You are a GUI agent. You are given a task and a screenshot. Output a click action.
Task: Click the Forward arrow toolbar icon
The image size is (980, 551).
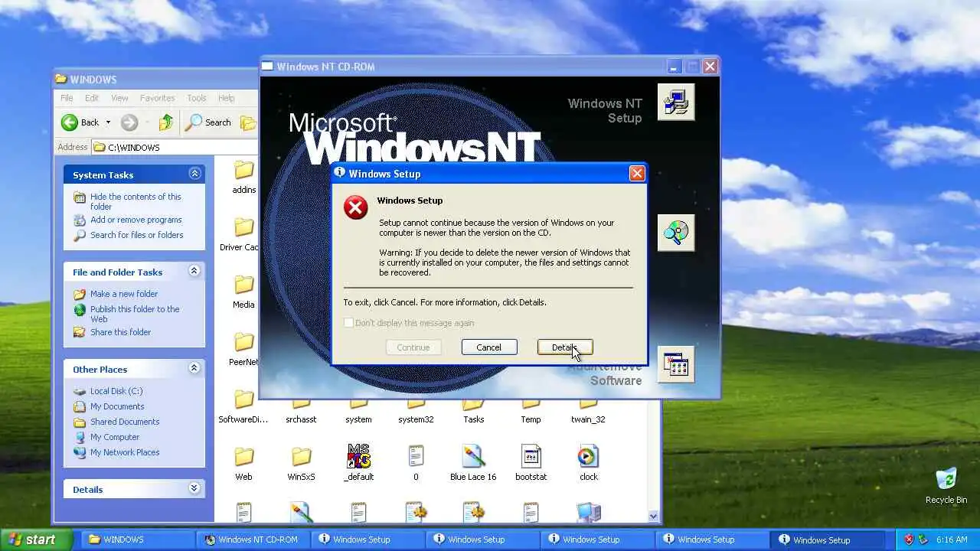[x=129, y=122]
